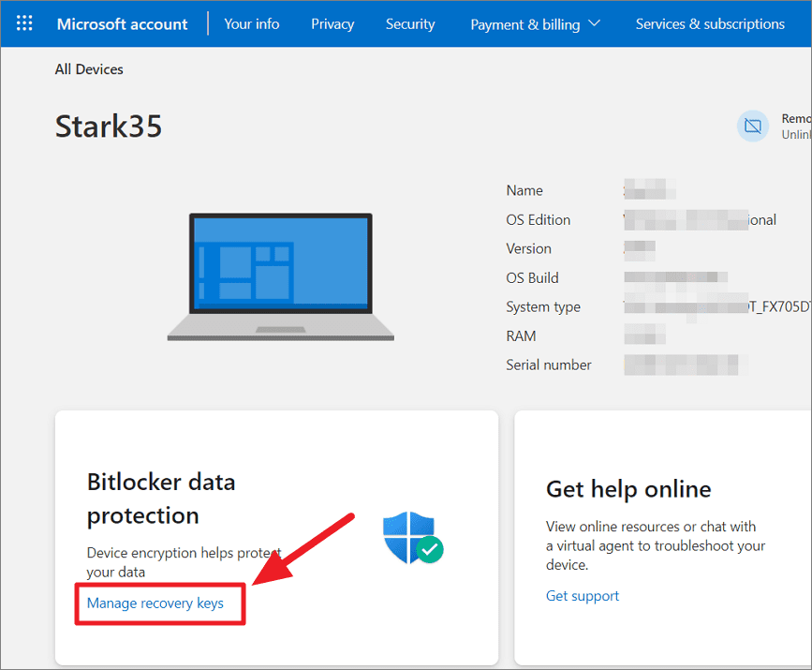
Task: Click the green checkmark on the shield
Action: [x=429, y=552]
